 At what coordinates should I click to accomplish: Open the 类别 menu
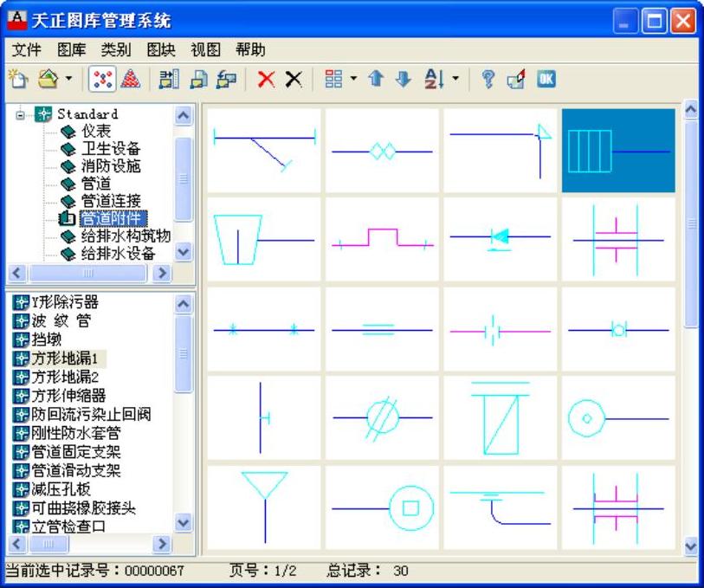pyautogui.click(x=116, y=49)
